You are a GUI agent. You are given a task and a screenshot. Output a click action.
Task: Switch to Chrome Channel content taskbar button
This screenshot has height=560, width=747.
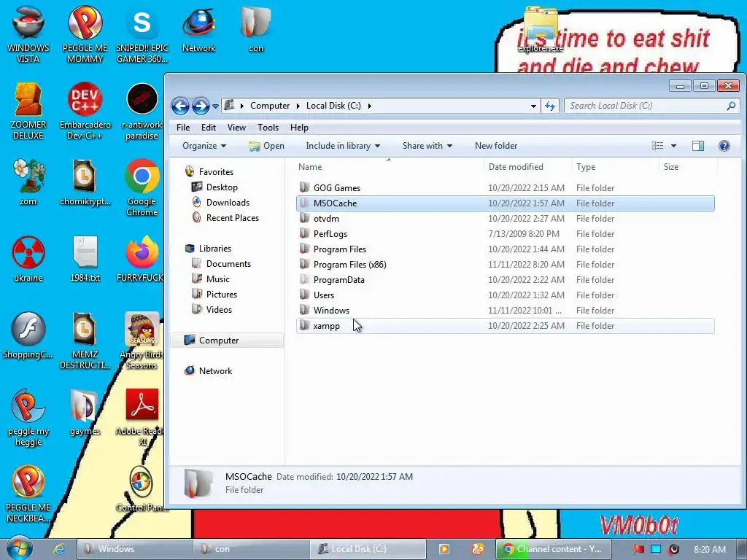[553, 549]
